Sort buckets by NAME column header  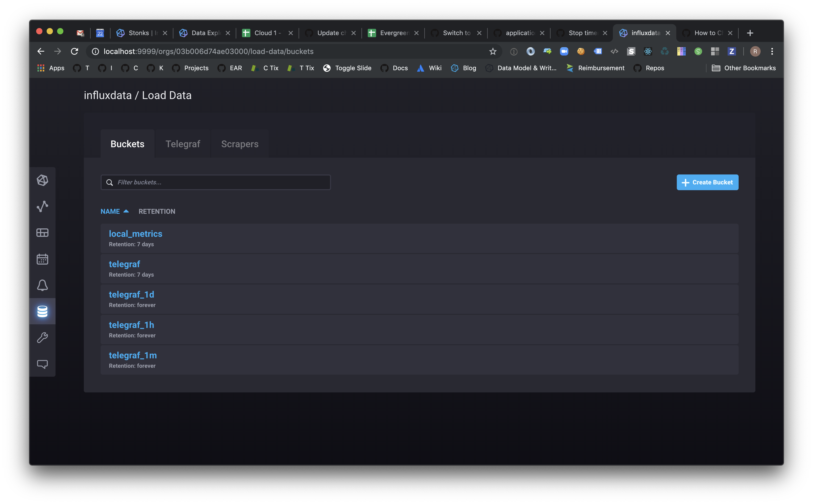114,211
